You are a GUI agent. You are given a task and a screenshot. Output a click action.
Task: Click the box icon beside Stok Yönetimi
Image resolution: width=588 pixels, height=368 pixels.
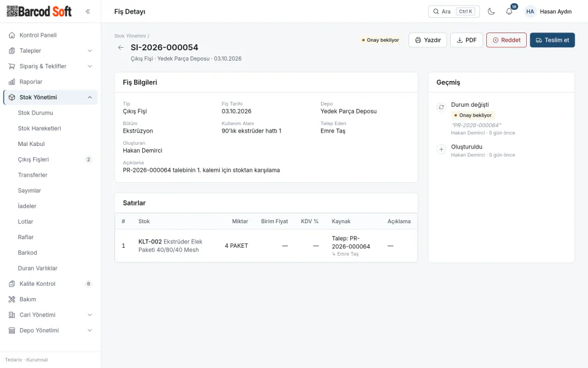pyautogui.click(x=12, y=98)
